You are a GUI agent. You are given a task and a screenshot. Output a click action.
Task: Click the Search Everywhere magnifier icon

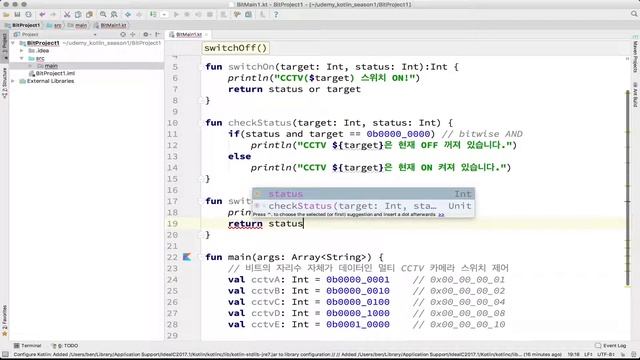pyautogui.click(x=634, y=14)
